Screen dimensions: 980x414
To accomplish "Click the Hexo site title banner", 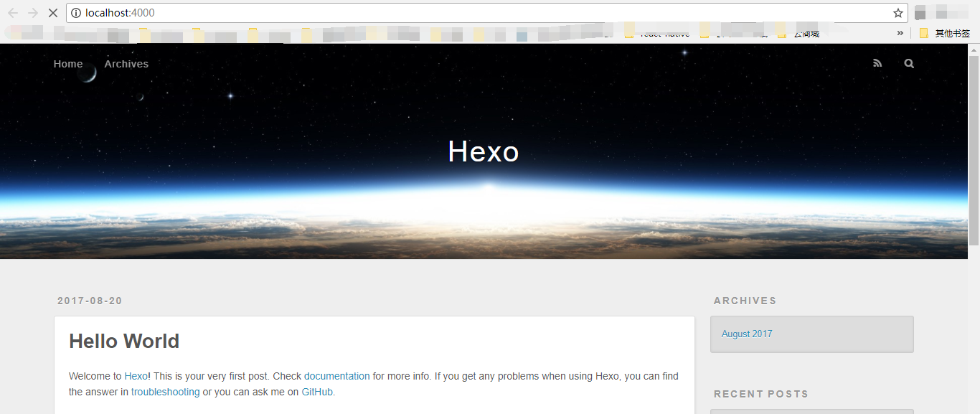I will tap(483, 151).
